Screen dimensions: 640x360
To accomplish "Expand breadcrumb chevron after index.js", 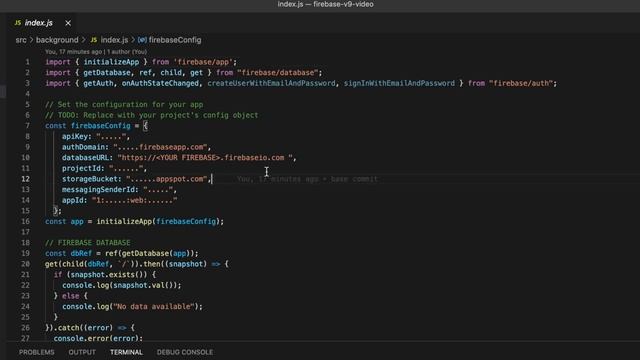I will (x=133, y=40).
